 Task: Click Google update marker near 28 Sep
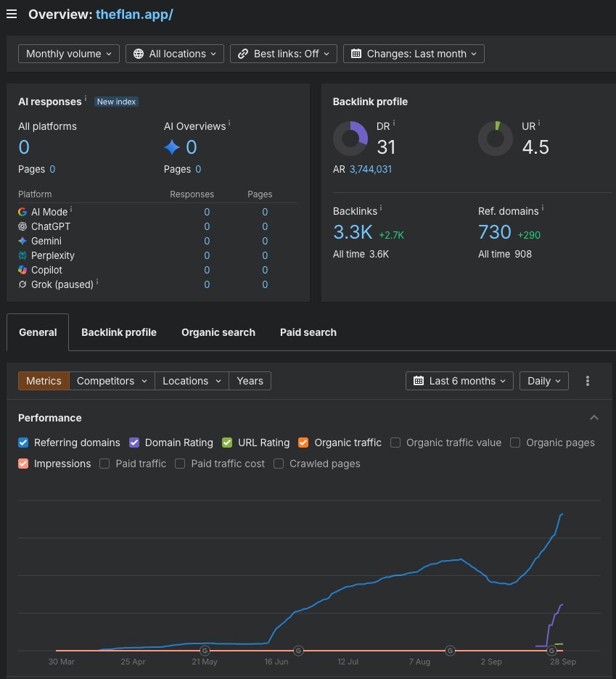click(x=552, y=651)
